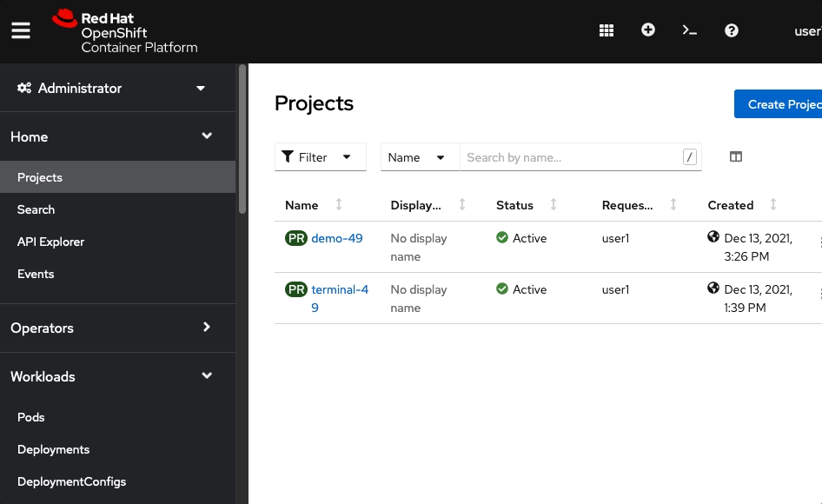Click the plus import YAML icon

(x=648, y=30)
